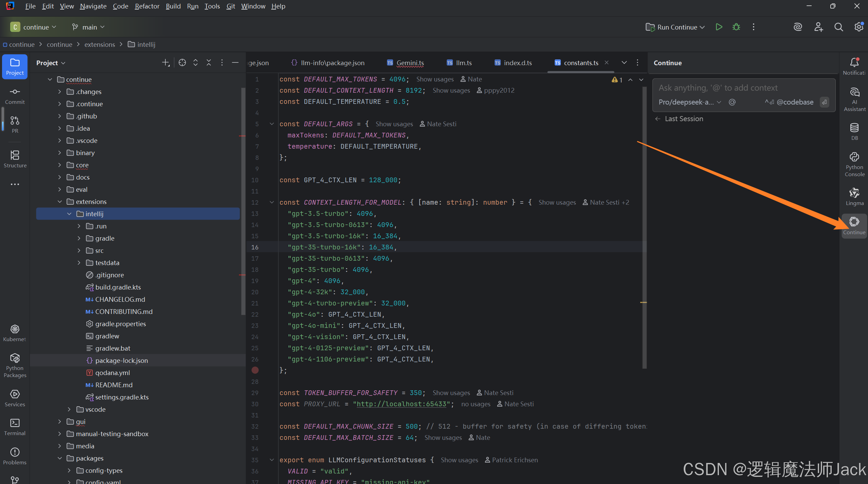Open the Refactor menu
Image resolution: width=868 pixels, height=484 pixels.
tap(147, 6)
